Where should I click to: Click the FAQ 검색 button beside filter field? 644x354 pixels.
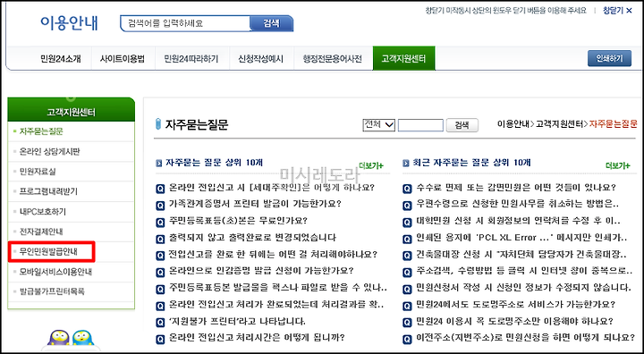(462, 125)
